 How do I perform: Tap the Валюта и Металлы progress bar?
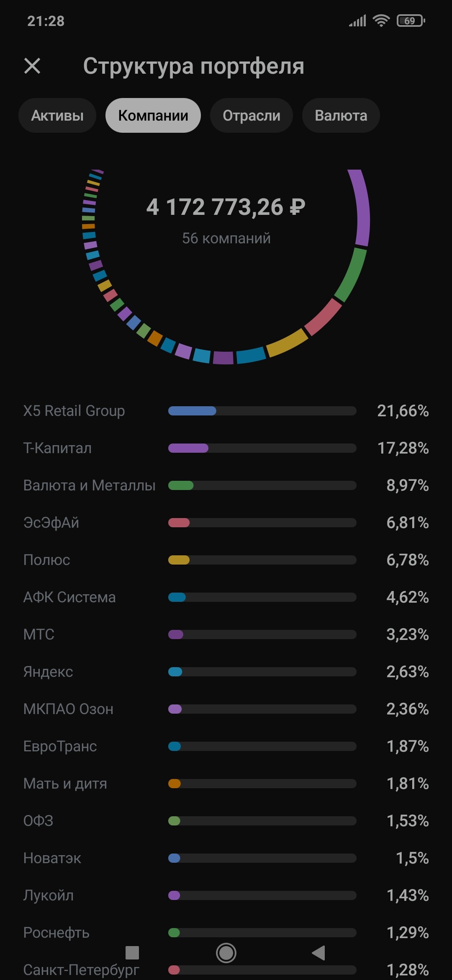point(262,485)
